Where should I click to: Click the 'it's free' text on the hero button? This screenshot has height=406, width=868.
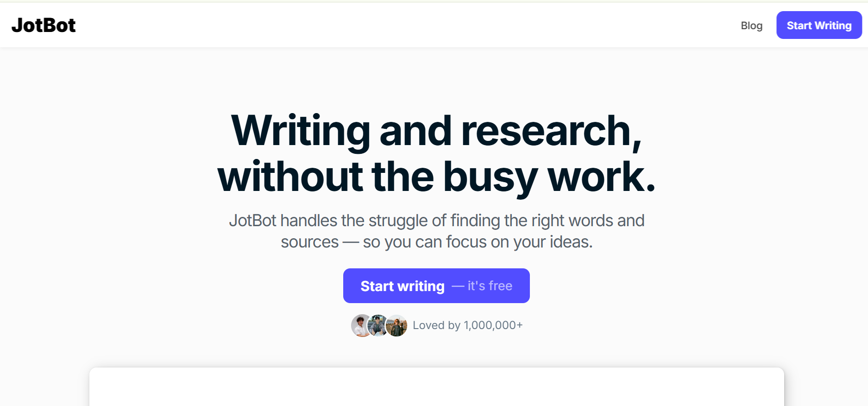(x=490, y=286)
